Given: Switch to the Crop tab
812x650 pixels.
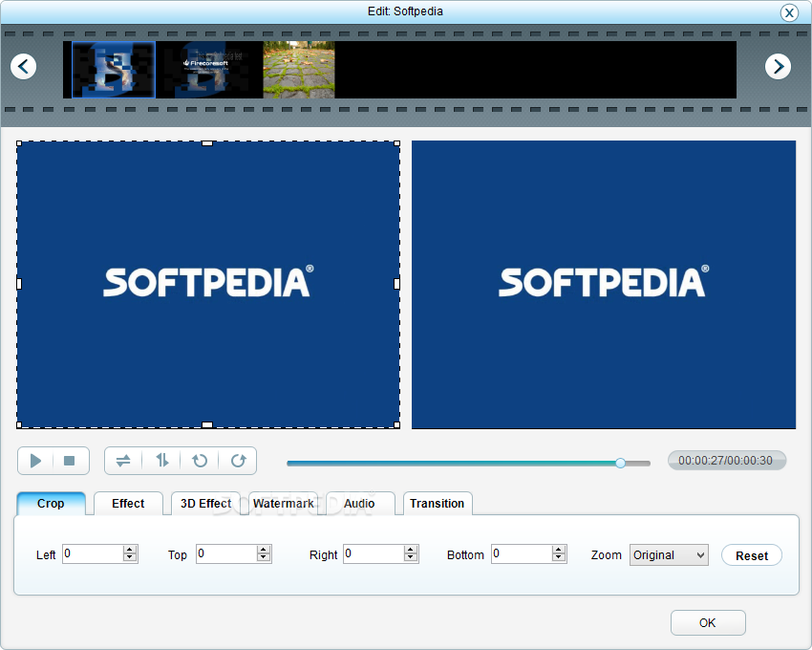Looking at the screenshot, I should click(x=51, y=504).
